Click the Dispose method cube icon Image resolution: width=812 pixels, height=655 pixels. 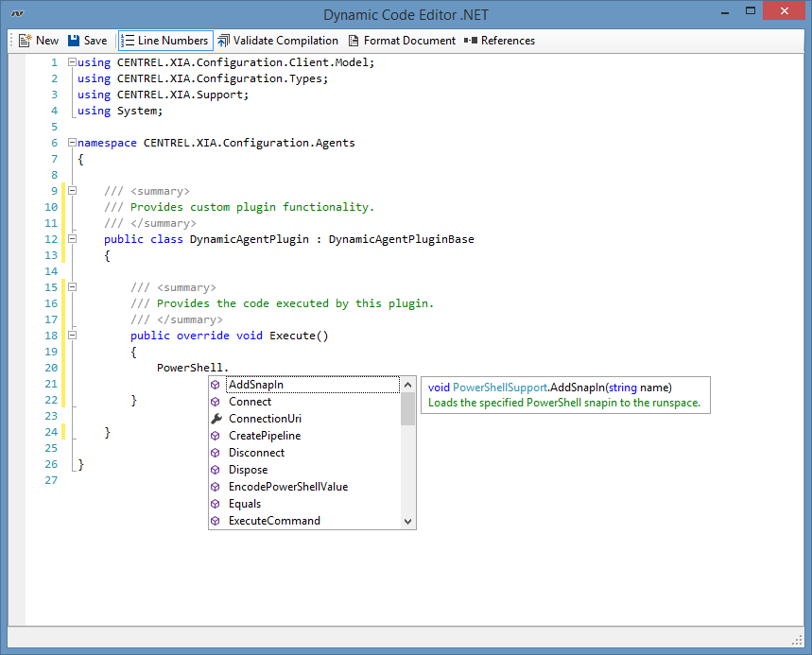[216, 470]
